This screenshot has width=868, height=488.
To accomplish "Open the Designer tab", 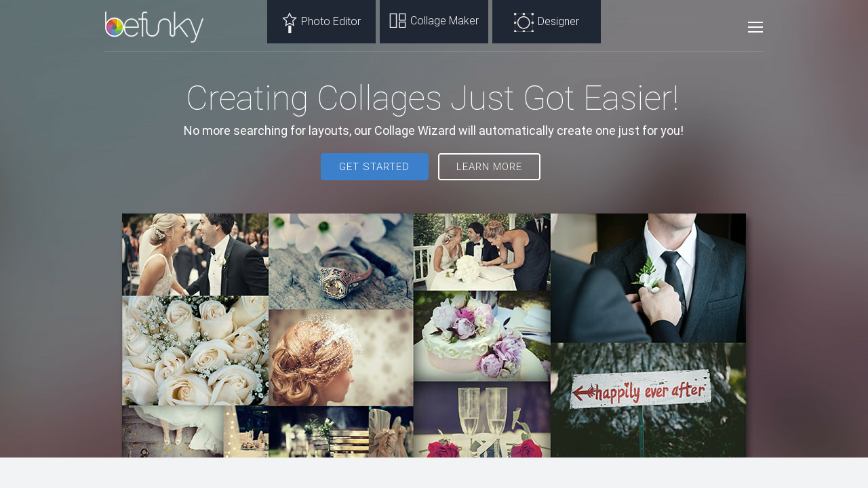I will tap(547, 22).
